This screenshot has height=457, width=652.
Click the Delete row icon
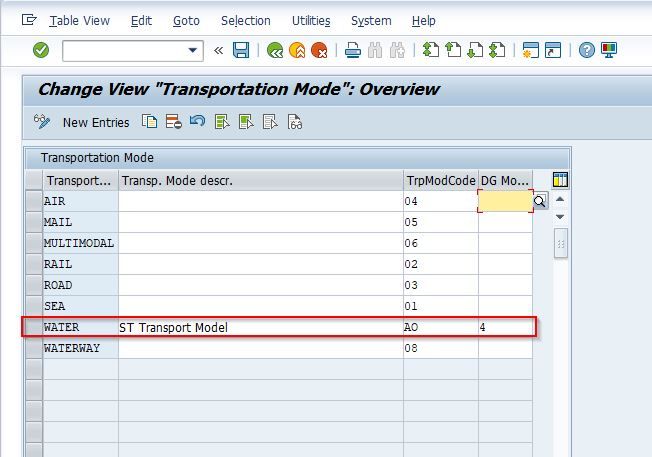pos(173,122)
